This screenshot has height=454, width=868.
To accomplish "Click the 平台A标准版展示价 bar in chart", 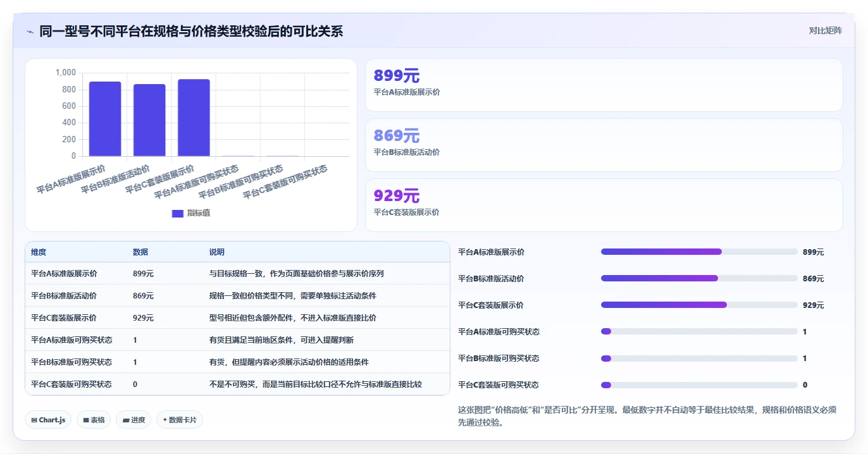I will [105, 119].
